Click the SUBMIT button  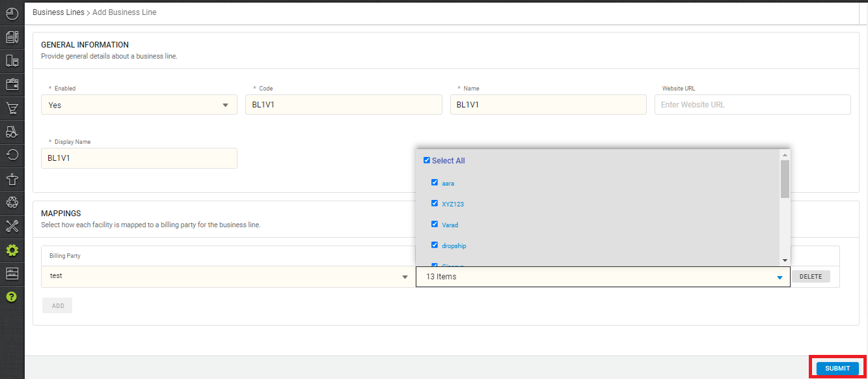[x=837, y=368]
